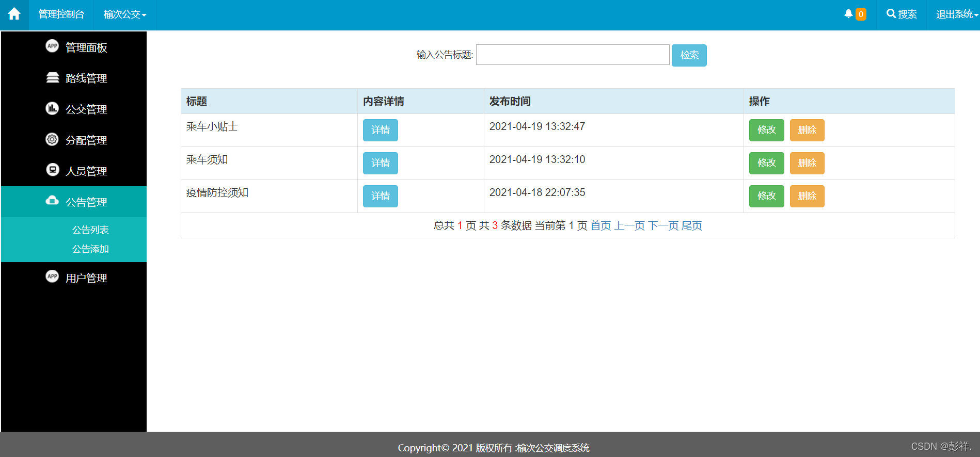This screenshot has height=457, width=980.
Task: Select the magnifier search icon in navbar
Action: [891, 13]
